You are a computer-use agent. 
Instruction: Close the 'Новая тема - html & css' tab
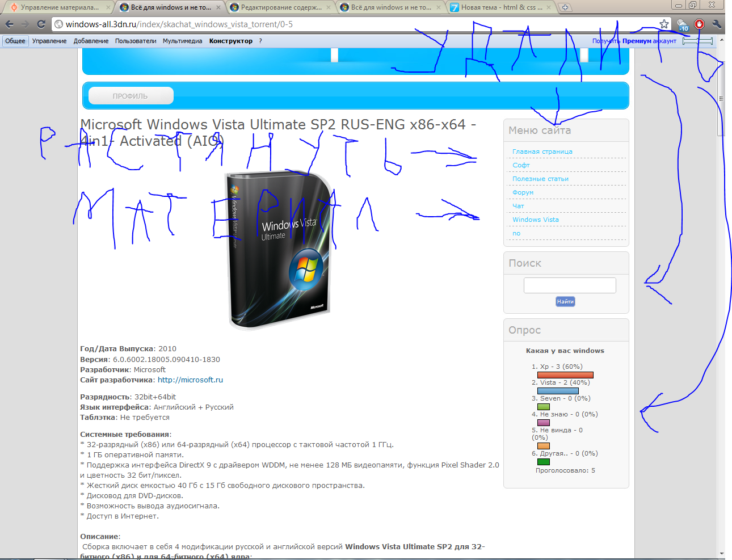coord(549,7)
